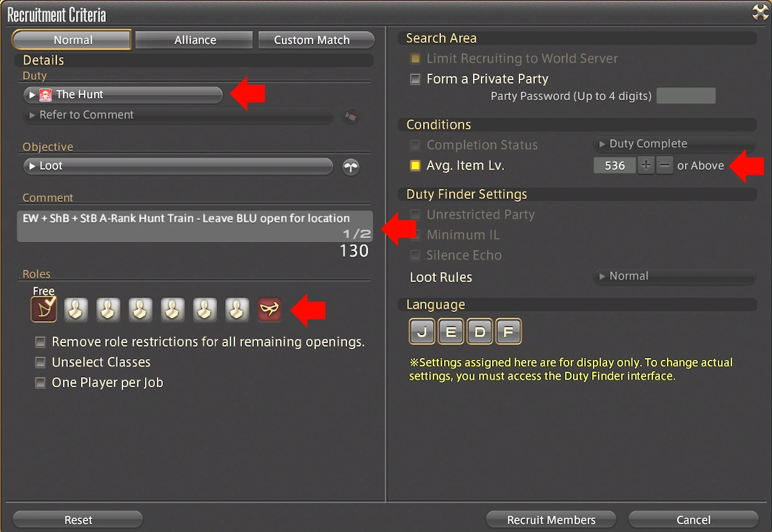Screen dimensions: 772x532
Task: Uncheck the Avg. Item Lv. condition
Action: (416, 166)
